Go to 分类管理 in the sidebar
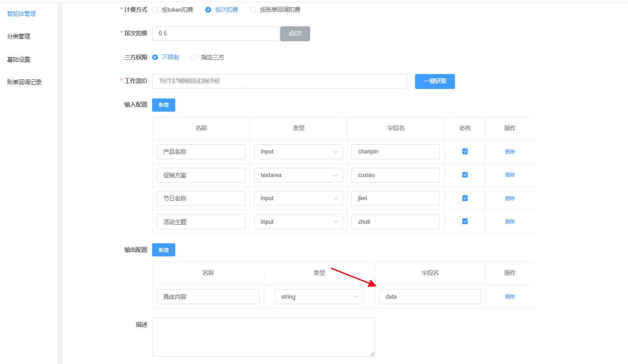Viewport: 628px width, 364px height. (x=19, y=36)
